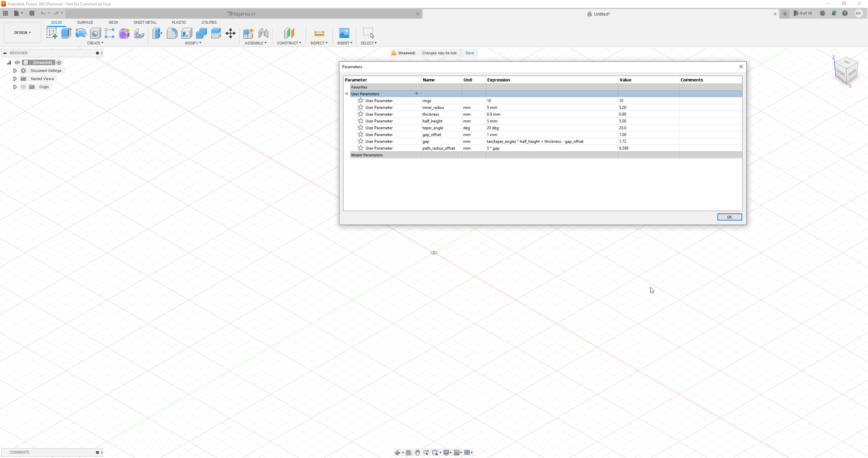Viewport: 868px width, 458px height.
Task: Select the Create Sketch tool
Action: click(x=52, y=33)
